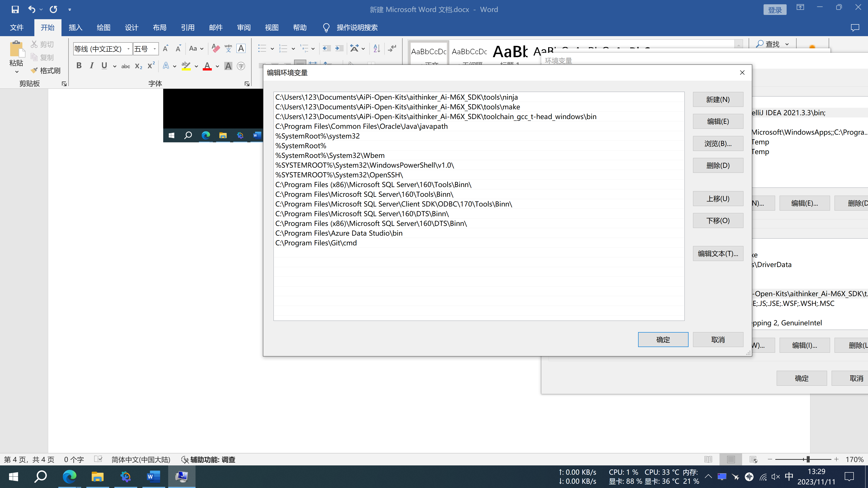Switch to the 设计 ribbon tab
The height and width of the screenshot is (488, 868).
132,28
